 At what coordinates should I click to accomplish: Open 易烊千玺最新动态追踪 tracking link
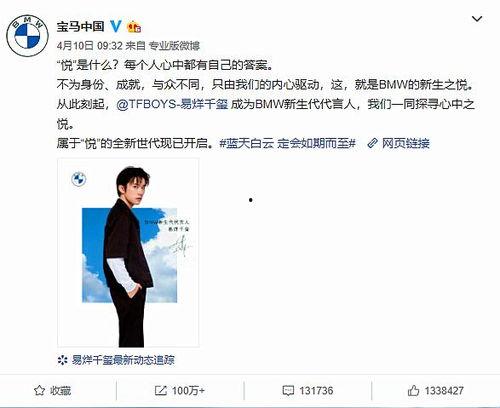click(123, 360)
